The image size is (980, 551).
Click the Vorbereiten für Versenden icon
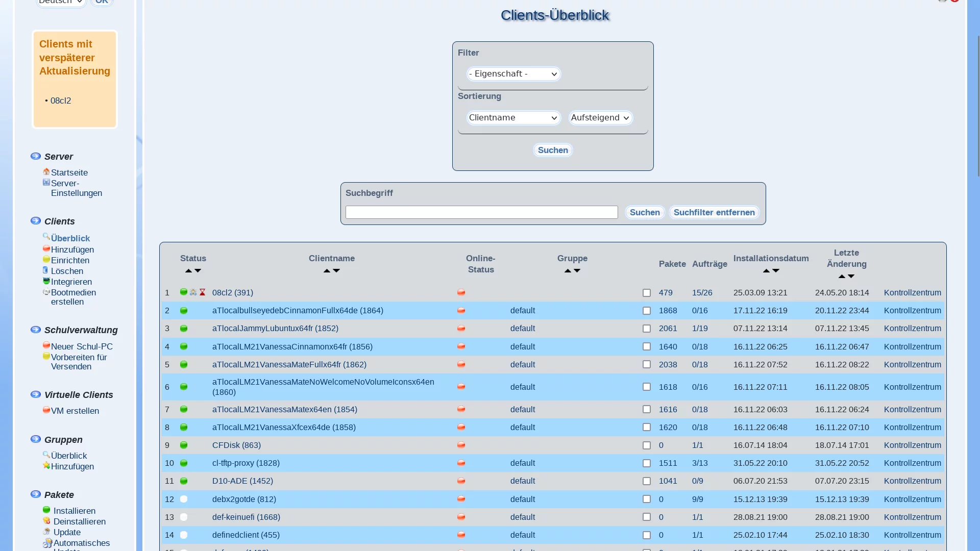46,356
